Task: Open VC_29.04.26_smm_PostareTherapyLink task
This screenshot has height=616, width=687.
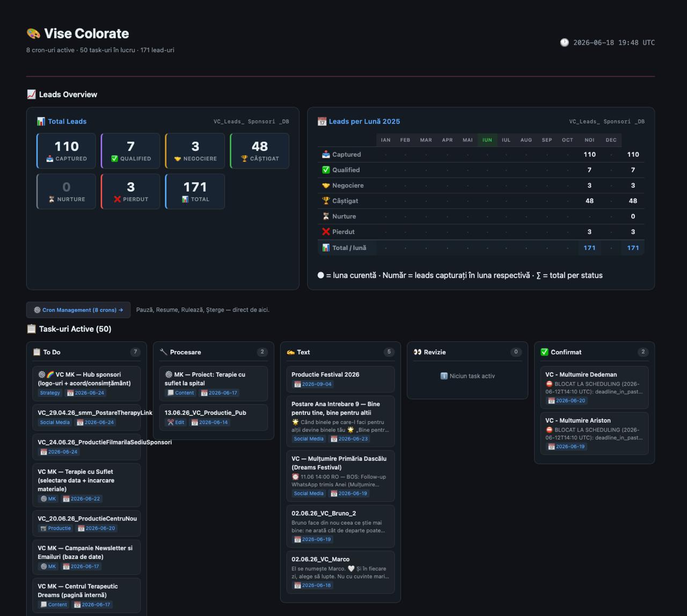Action: pyautogui.click(x=86, y=417)
